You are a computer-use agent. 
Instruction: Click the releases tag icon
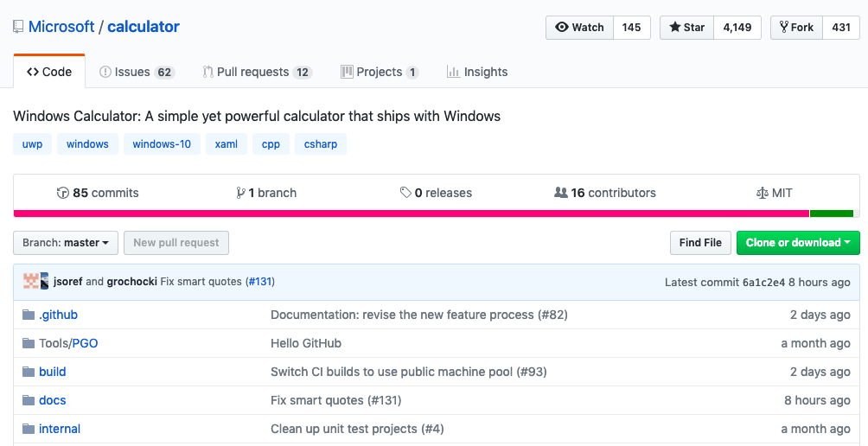(405, 193)
